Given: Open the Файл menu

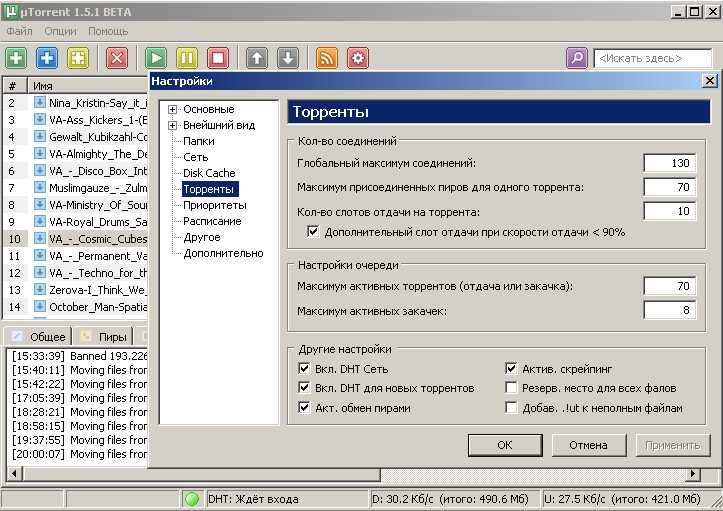Looking at the screenshot, I should 19,31.
